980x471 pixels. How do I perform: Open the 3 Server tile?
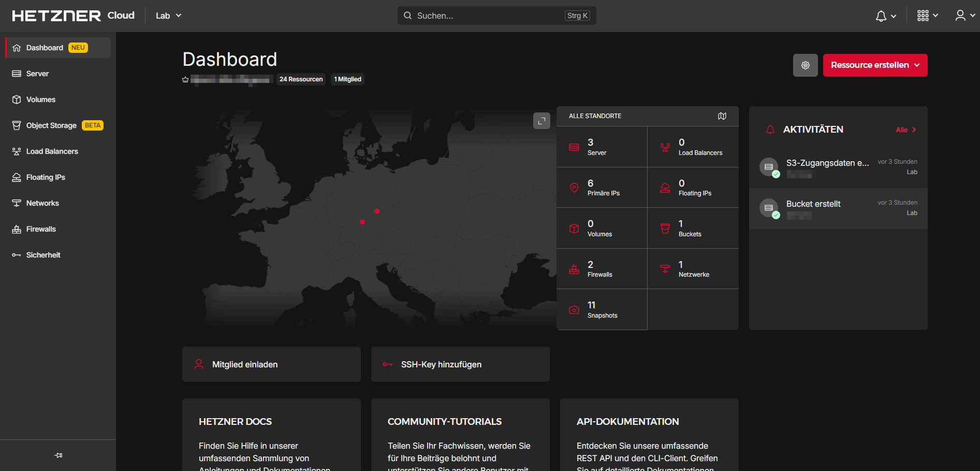pyautogui.click(x=602, y=147)
